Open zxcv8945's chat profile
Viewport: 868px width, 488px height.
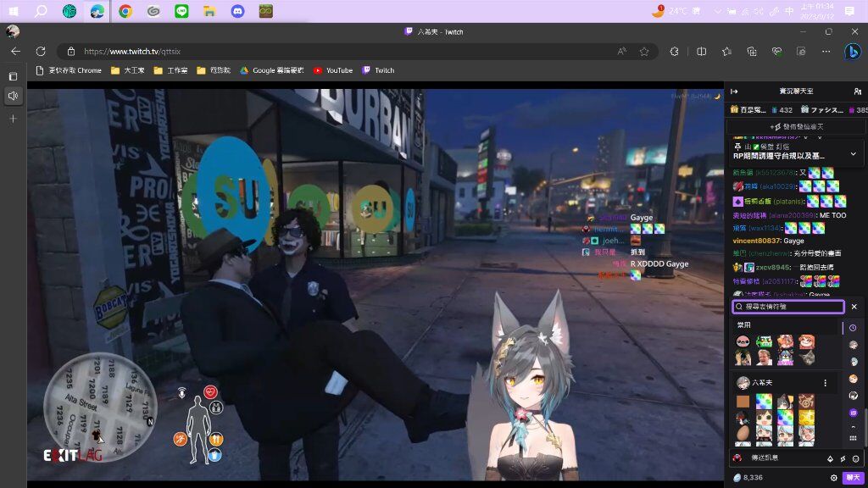point(773,267)
